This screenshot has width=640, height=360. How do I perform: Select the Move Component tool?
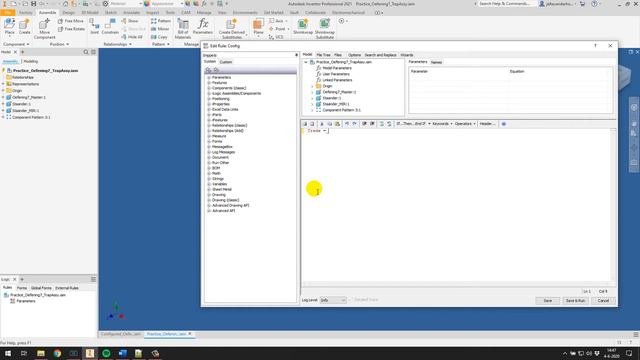pyautogui.click(x=44, y=29)
